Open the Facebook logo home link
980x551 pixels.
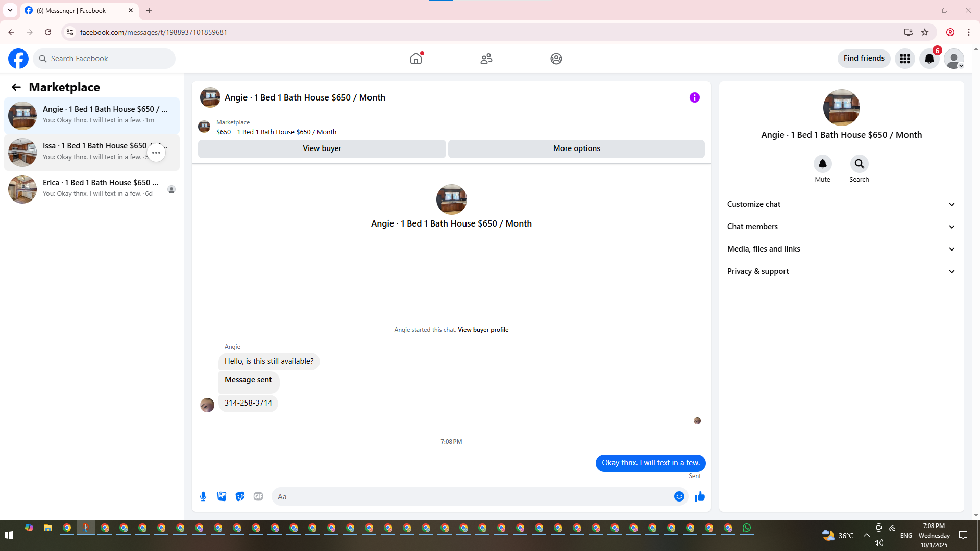[18, 59]
